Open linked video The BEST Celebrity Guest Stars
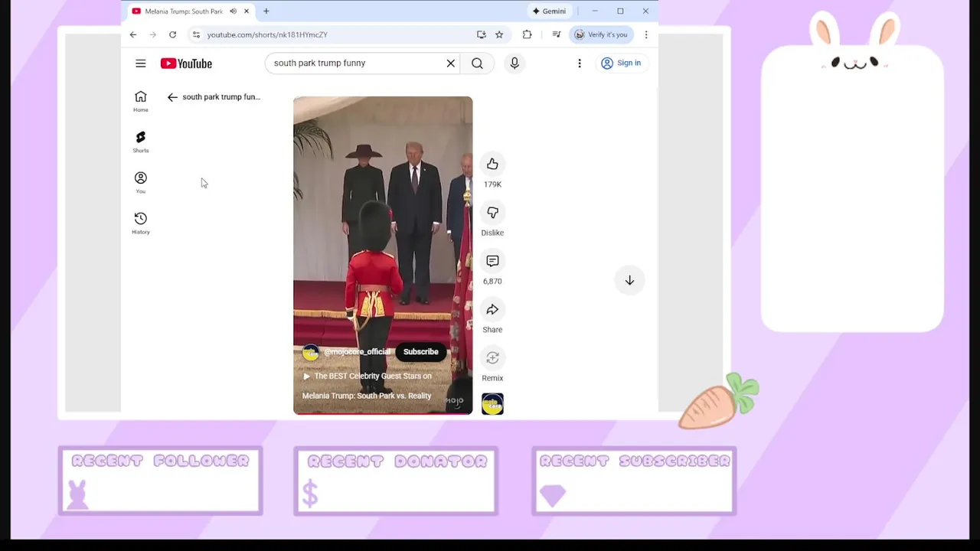This screenshot has width=980, height=551. (x=367, y=376)
